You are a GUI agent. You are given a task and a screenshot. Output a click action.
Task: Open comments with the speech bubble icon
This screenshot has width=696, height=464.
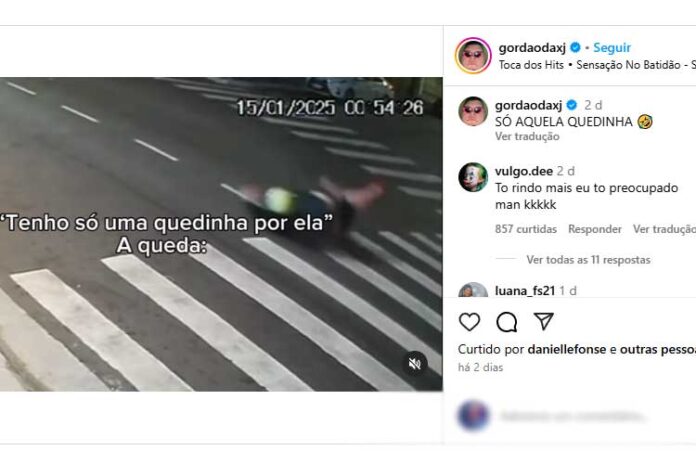coord(506,322)
